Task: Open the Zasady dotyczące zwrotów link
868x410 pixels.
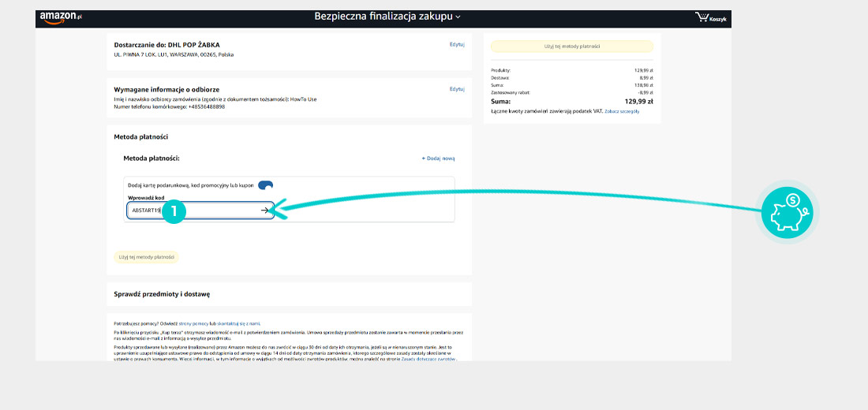Action: pyautogui.click(x=429, y=359)
